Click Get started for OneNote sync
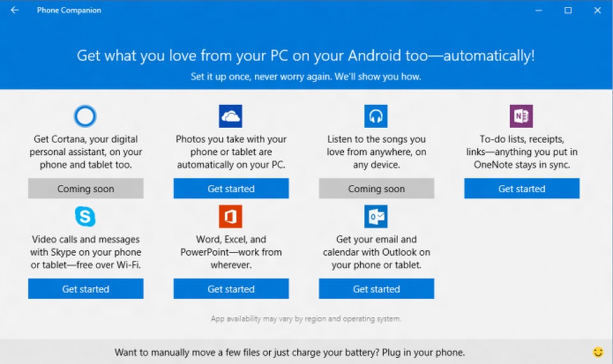The image size is (613, 364). 521,189
